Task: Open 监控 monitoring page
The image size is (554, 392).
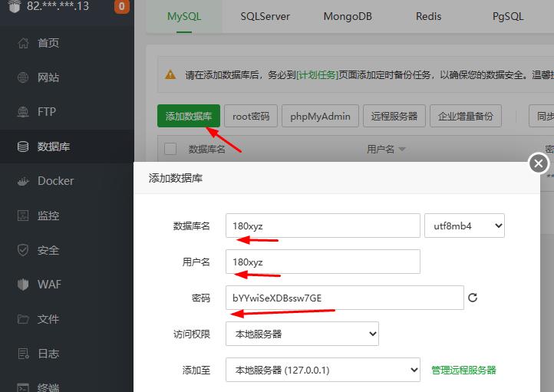Action: (48, 216)
